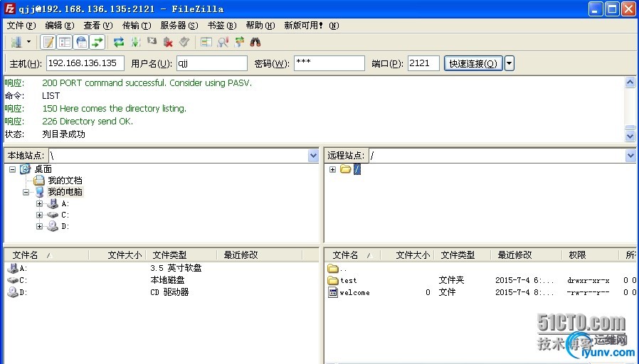The image size is (639, 364).
Task: Disconnect from the server icon
Action: tap(168, 42)
